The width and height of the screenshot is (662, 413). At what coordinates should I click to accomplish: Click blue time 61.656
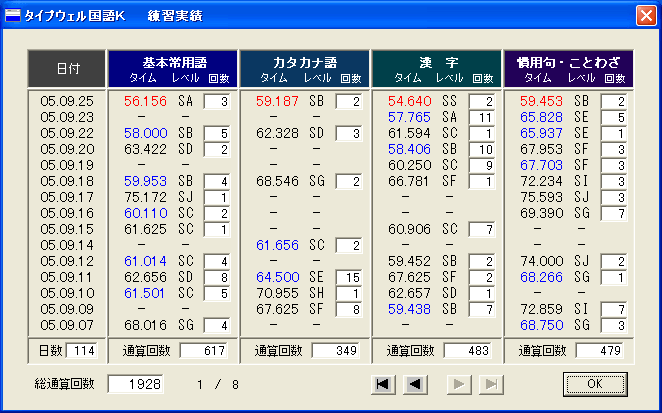tap(277, 245)
